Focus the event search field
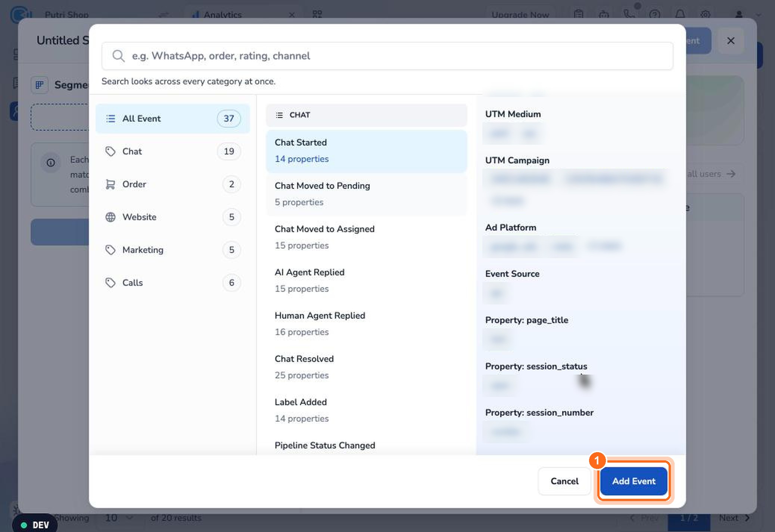Screen dimensions: 775x532 [x=387, y=56]
